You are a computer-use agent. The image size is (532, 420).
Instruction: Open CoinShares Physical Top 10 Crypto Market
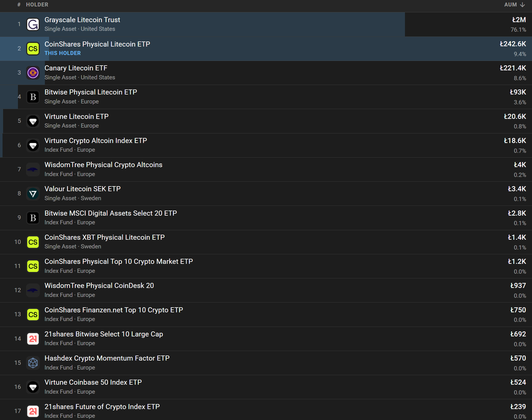119,261
